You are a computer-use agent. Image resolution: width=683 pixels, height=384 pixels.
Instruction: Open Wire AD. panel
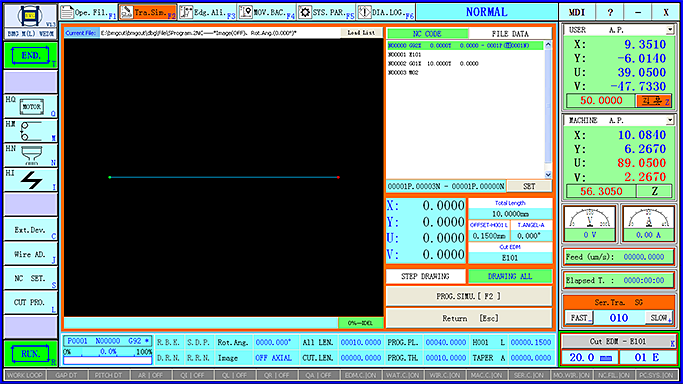[x=30, y=254]
